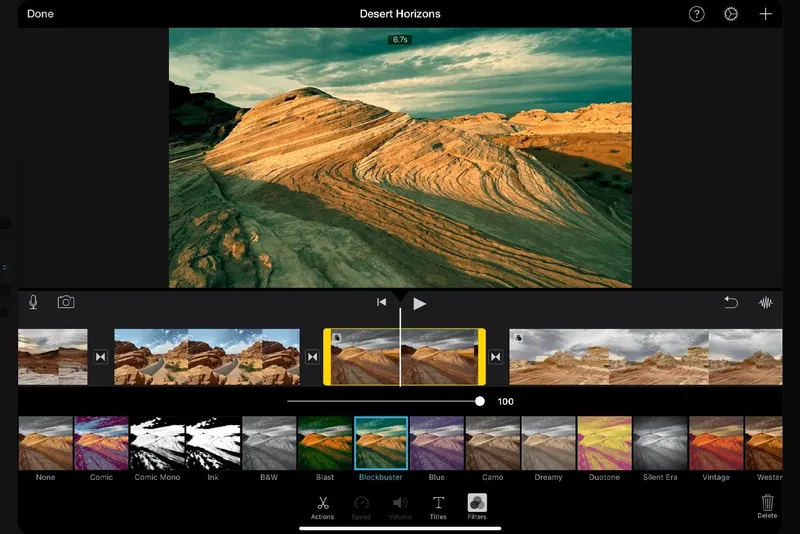The width and height of the screenshot is (800, 534).
Task: Tap Done to exit the project
Action: (40, 14)
